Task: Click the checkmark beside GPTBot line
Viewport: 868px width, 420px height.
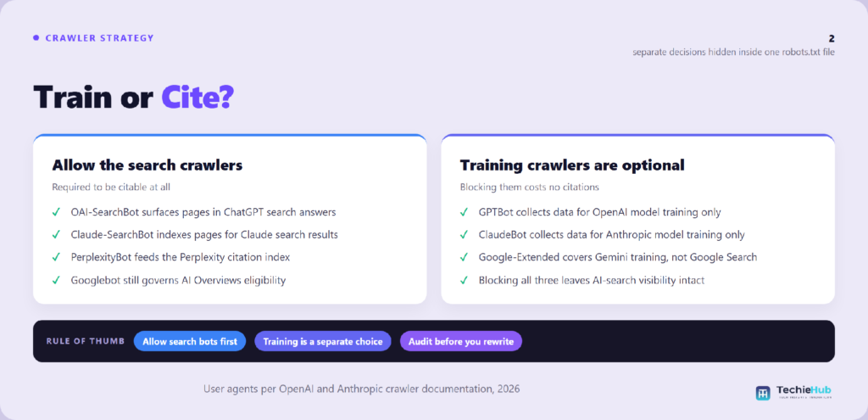Action: (464, 212)
